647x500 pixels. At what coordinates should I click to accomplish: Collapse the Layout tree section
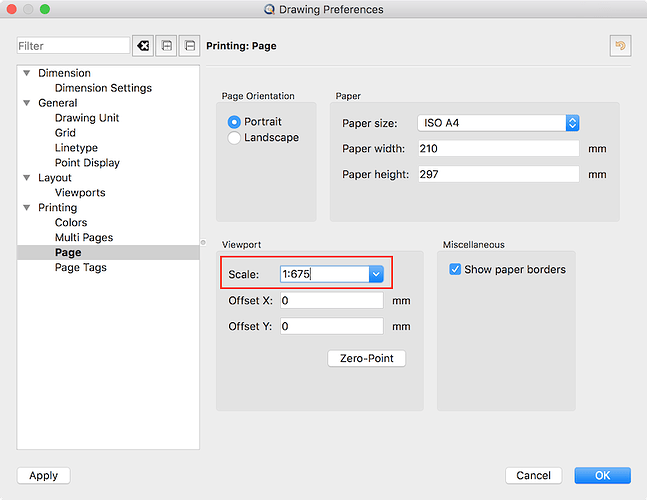coord(27,178)
